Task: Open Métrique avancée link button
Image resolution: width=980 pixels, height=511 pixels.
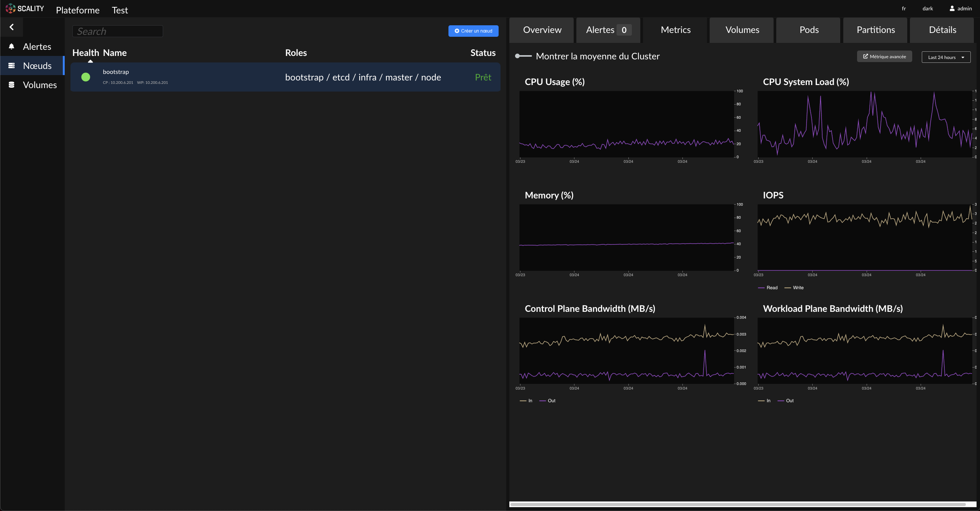Action: 884,57
